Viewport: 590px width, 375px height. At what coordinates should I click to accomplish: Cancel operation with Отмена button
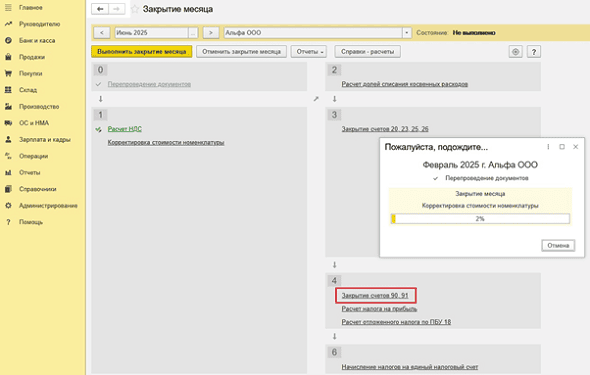[x=558, y=246]
